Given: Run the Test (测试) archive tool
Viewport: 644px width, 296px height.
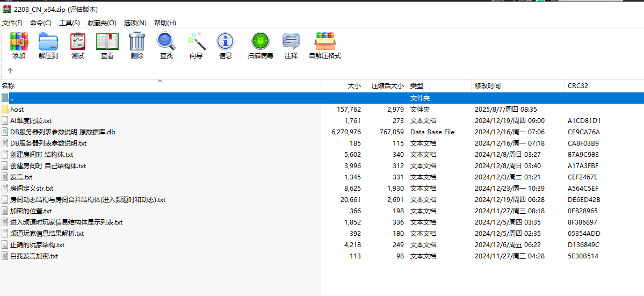Looking at the screenshot, I should pos(78,41).
